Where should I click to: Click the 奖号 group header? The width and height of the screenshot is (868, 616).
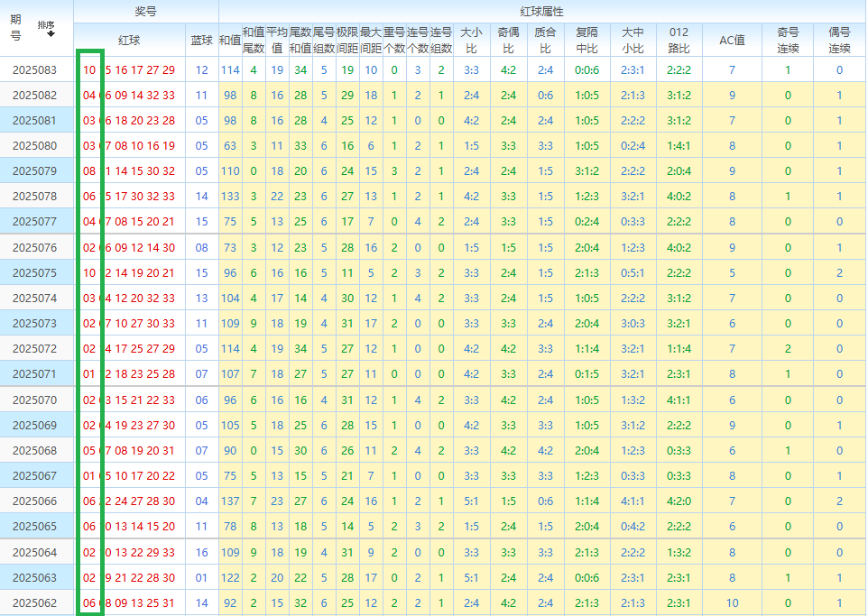[x=145, y=12]
